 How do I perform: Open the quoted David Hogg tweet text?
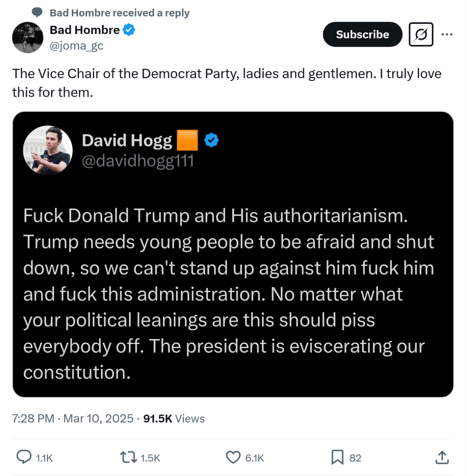click(x=228, y=294)
